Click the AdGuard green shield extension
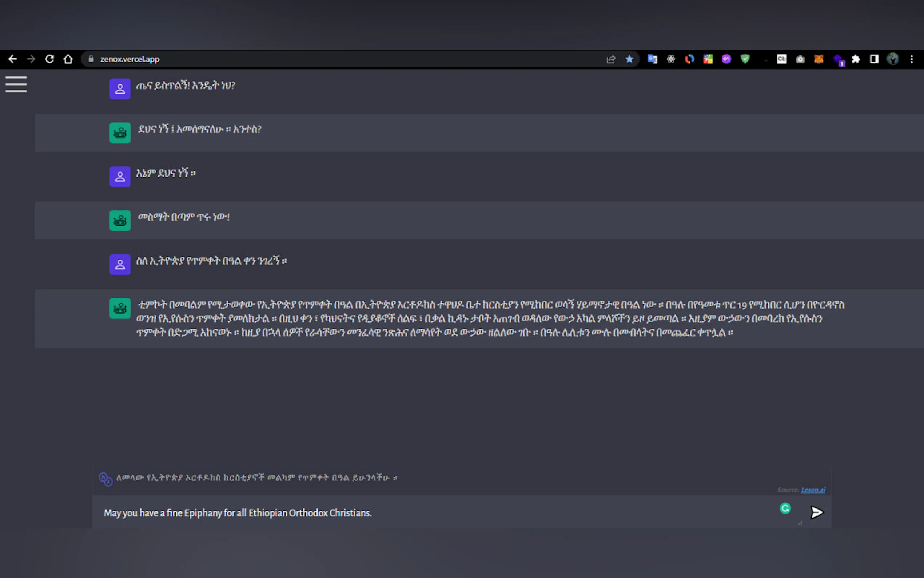 [x=745, y=59]
